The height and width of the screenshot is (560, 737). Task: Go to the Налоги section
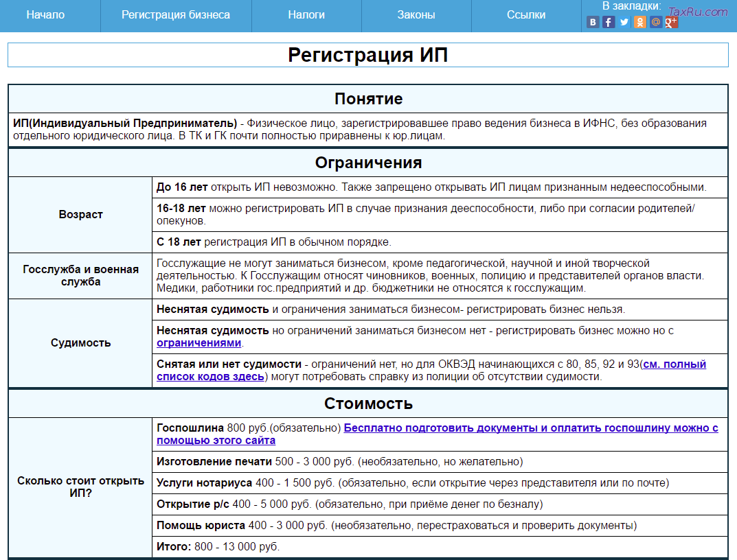click(306, 15)
